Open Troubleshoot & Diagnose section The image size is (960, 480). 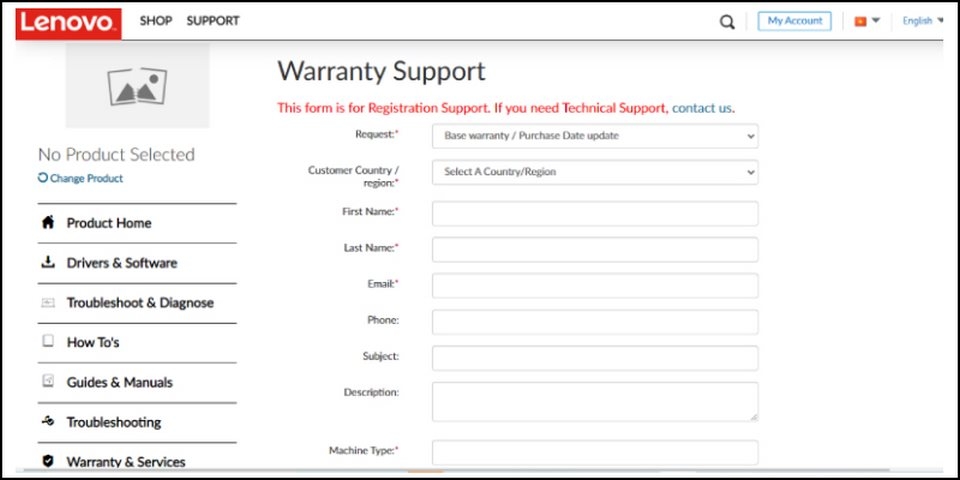pyautogui.click(x=140, y=302)
